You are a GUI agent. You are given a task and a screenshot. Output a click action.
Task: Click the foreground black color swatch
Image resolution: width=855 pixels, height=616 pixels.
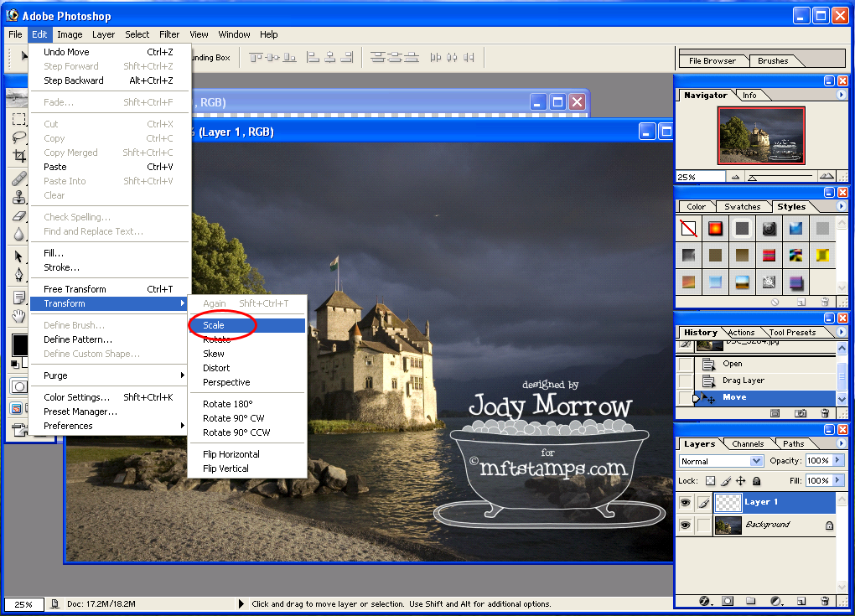coord(19,344)
